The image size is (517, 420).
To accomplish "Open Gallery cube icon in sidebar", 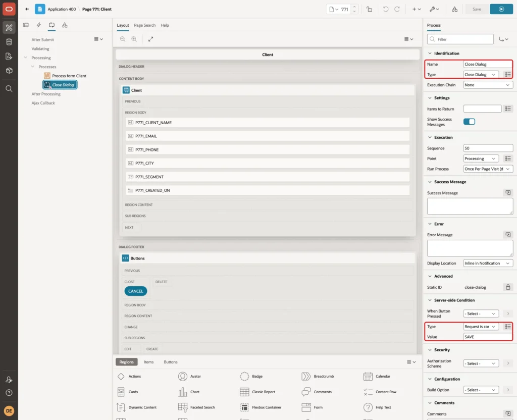I will (x=9, y=70).
